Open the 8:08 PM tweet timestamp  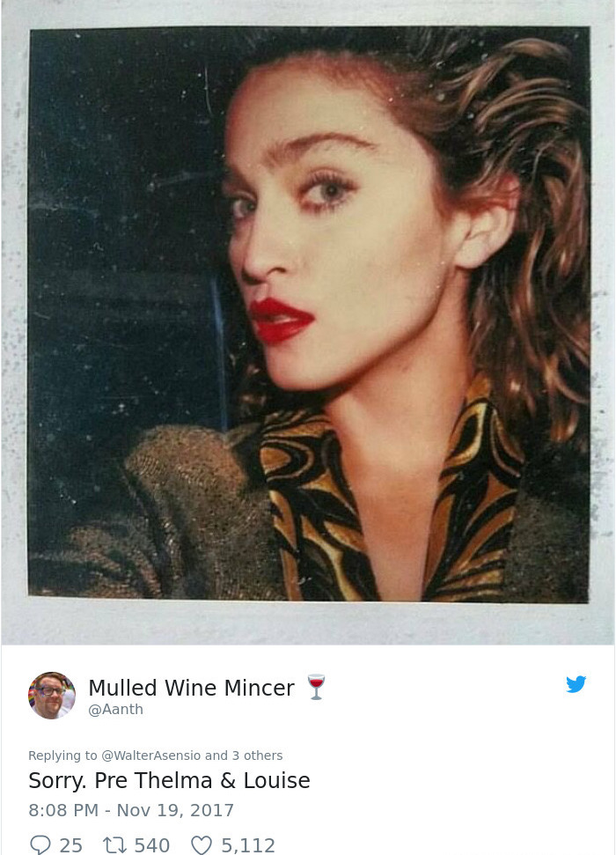tap(63, 810)
